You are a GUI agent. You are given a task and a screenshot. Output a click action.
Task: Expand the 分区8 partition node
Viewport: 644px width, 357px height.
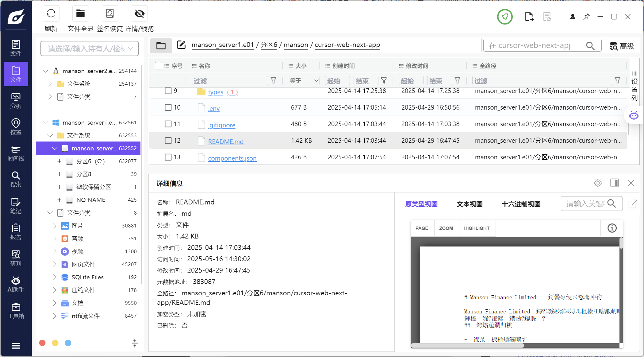(x=59, y=174)
